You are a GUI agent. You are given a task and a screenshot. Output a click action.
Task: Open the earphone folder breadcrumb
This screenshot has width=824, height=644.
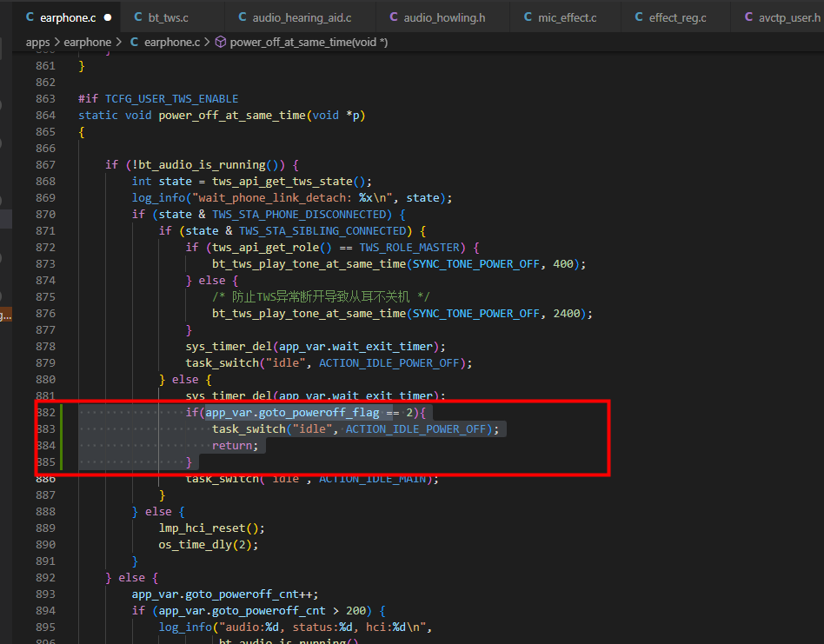[88, 42]
